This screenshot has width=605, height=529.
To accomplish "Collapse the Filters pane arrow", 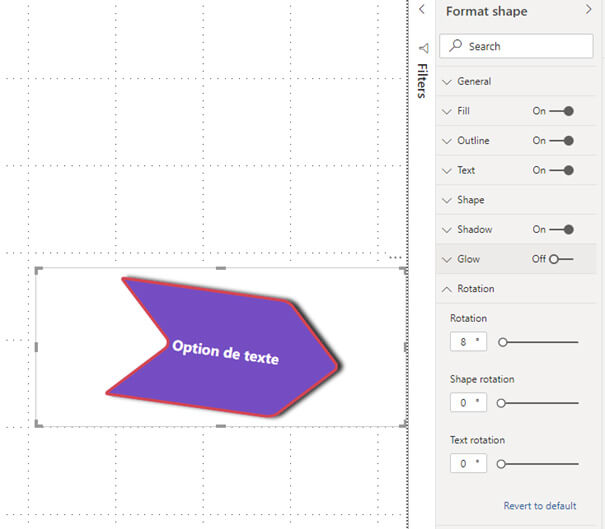I will pos(422,9).
